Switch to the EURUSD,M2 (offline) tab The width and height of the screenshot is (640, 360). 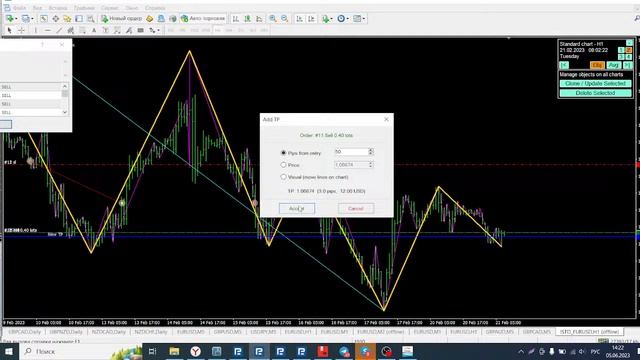pos(380,332)
